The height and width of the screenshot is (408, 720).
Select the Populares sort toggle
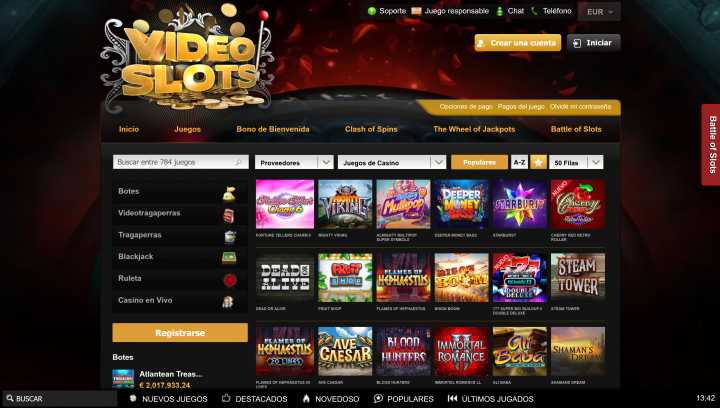pyautogui.click(x=479, y=162)
